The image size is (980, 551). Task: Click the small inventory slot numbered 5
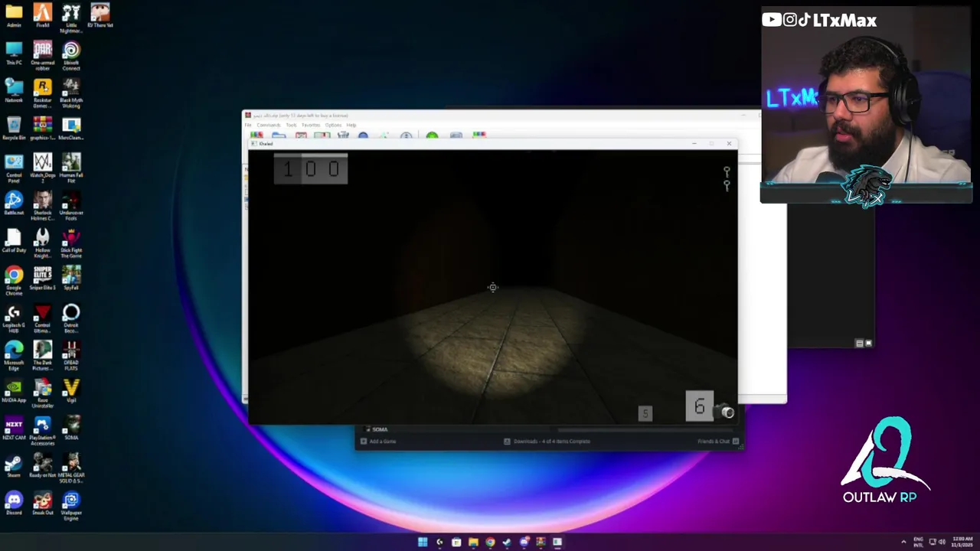[x=645, y=413]
